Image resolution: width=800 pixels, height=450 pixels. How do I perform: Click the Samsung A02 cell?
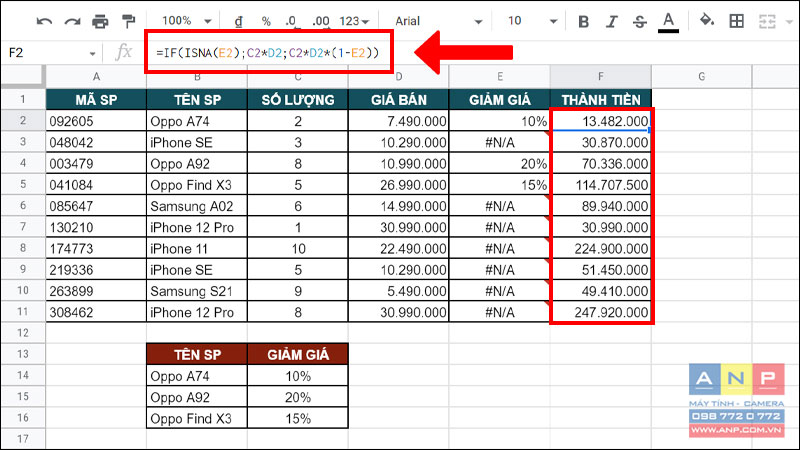197,206
